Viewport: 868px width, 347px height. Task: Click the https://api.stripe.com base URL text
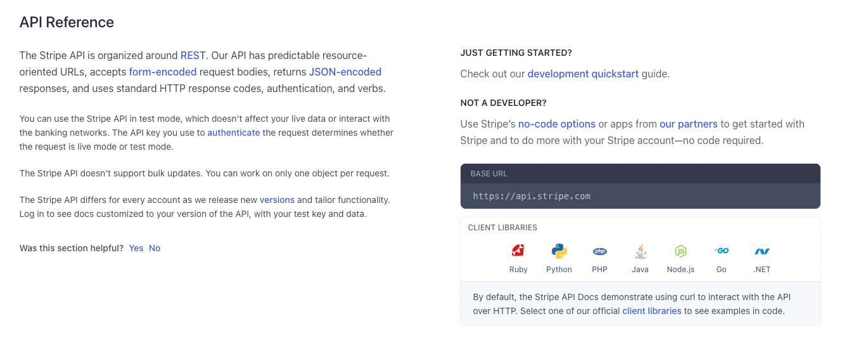pyautogui.click(x=532, y=196)
